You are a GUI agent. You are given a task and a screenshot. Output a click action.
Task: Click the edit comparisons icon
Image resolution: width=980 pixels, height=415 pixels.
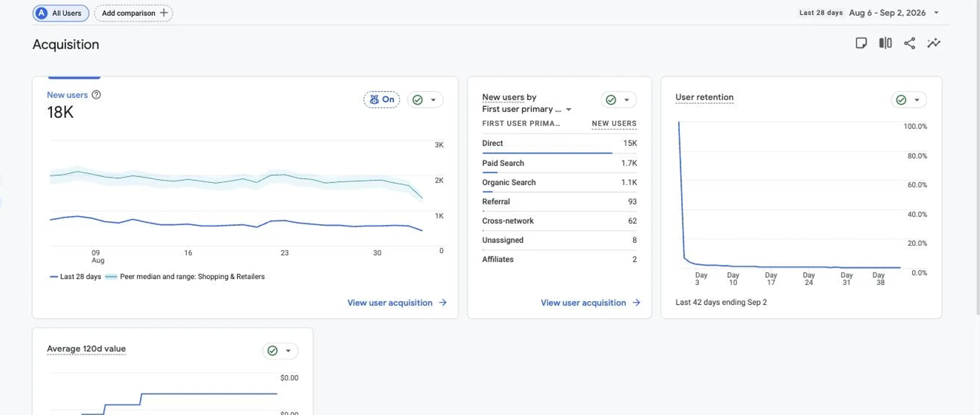click(885, 43)
